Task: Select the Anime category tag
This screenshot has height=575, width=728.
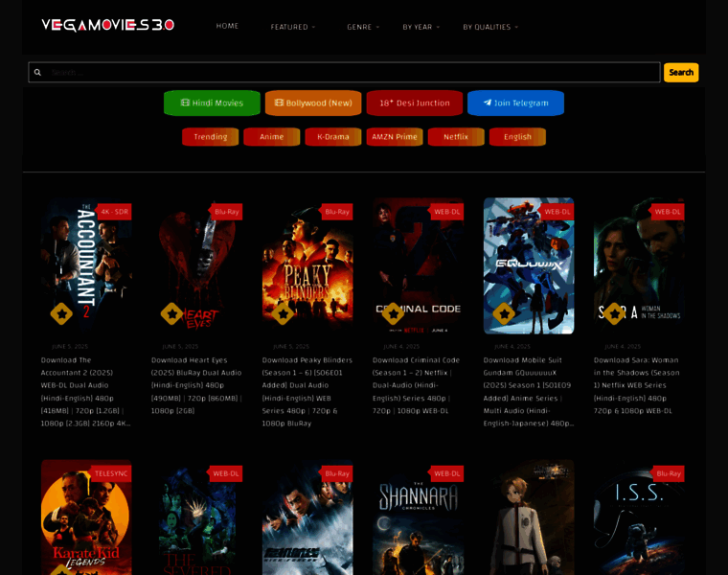Action: pos(272,137)
